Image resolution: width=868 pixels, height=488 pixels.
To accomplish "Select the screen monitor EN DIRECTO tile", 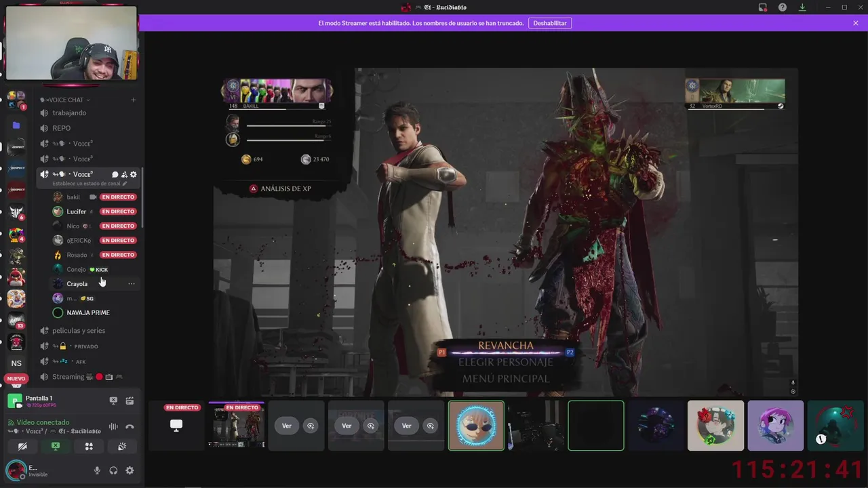I will coord(176,426).
